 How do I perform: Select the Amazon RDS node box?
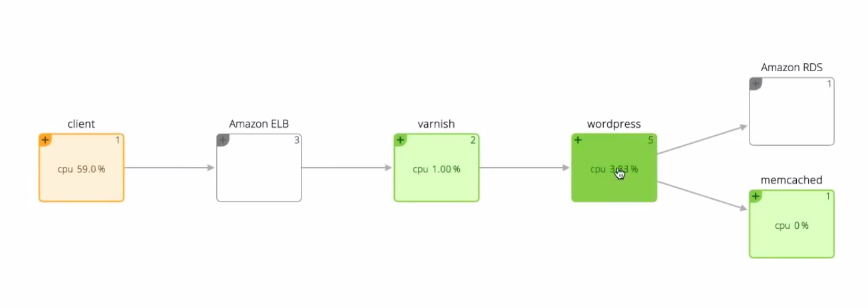pyautogui.click(x=791, y=111)
